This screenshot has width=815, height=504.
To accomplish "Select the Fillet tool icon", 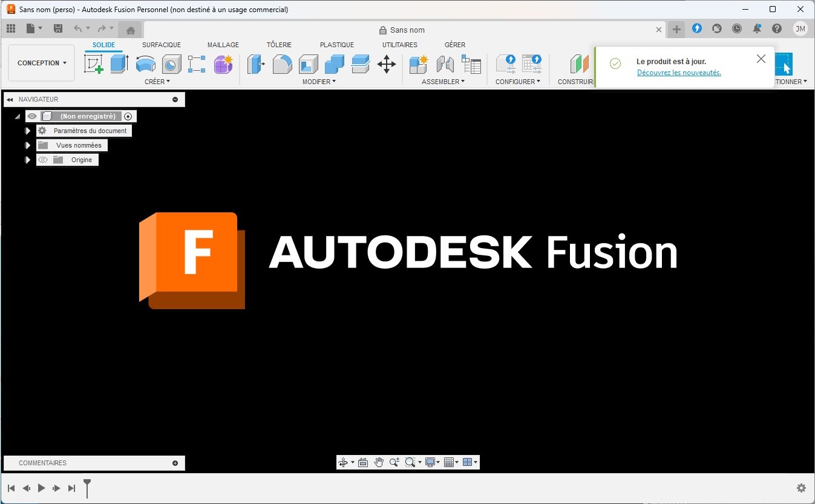I will 282,64.
